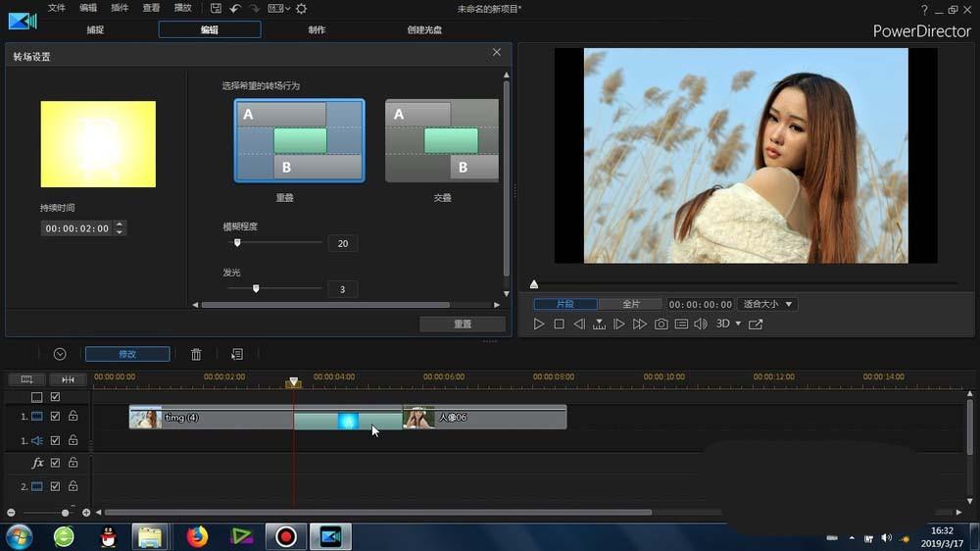The image size is (980, 551).
Task: Click the undock preview window icon
Action: (756, 325)
